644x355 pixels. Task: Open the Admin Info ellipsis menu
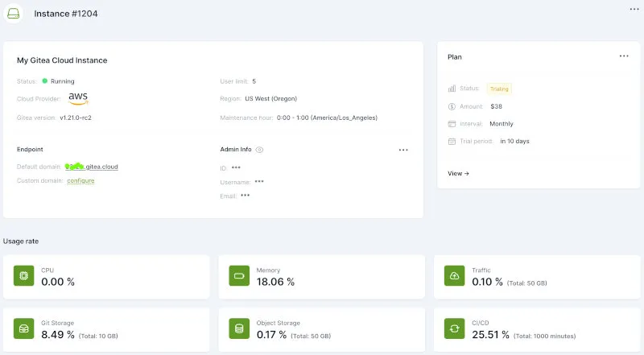[x=403, y=150]
